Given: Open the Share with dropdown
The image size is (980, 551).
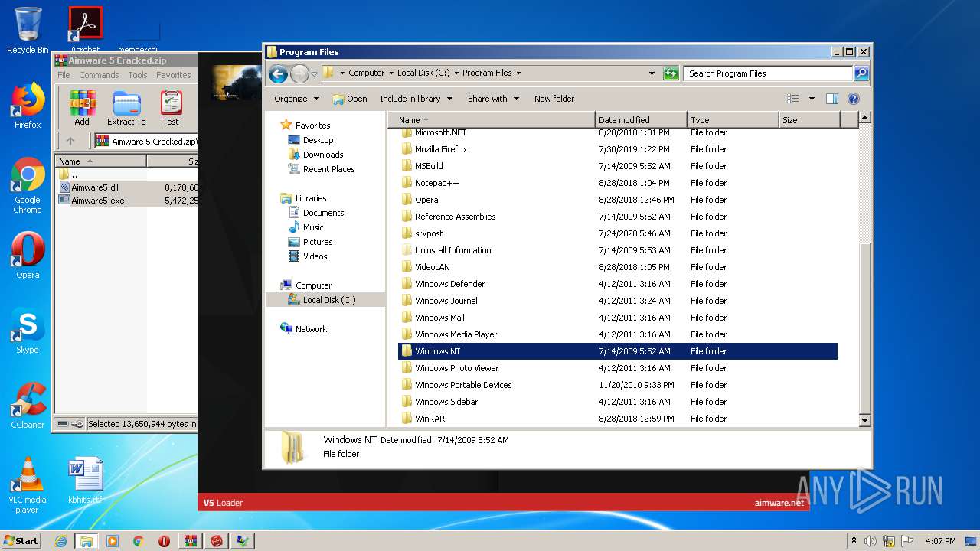Looking at the screenshot, I should click(x=493, y=99).
